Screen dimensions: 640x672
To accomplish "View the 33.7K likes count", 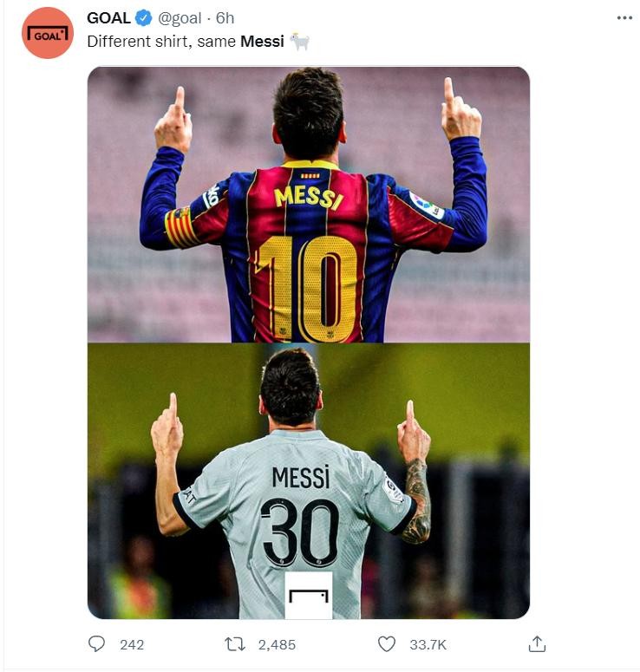I will pos(428,644).
